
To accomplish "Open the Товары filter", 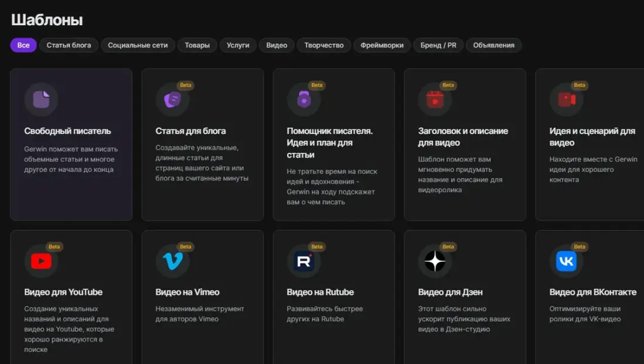I will 197,45.
